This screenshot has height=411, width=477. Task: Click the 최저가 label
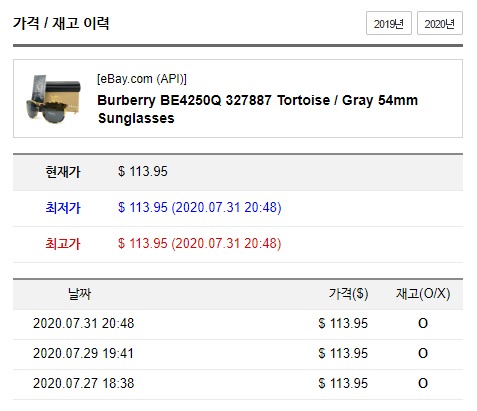tap(63, 208)
